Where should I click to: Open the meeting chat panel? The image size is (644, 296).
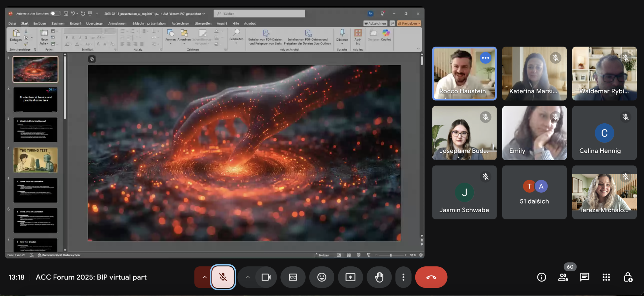pos(584,277)
